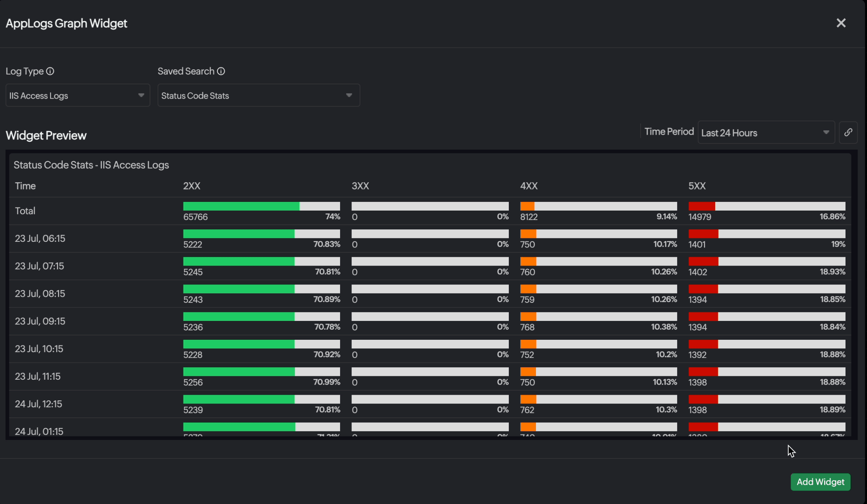Click the Time column header
The height and width of the screenshot is (504, 867).
(25, 186)
